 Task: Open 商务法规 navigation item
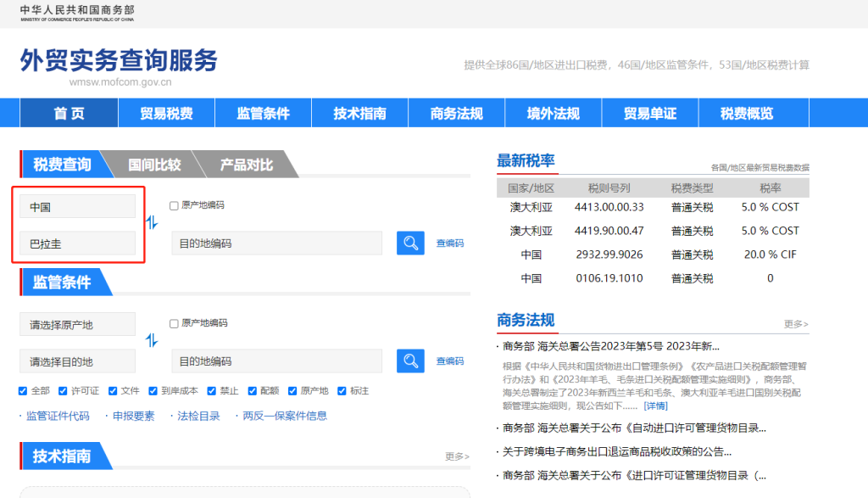point(457,113)
